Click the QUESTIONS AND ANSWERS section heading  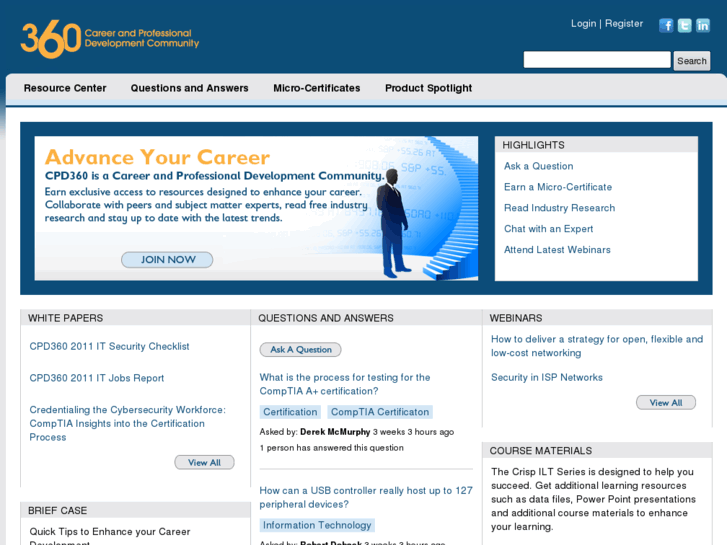click(325, 318)
